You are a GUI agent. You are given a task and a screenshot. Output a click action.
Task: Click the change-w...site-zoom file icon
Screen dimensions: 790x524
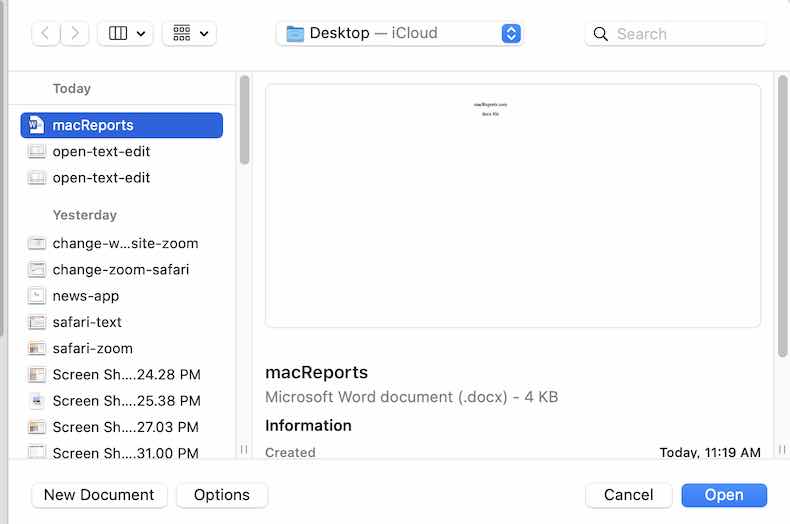[x=36, y=243]
